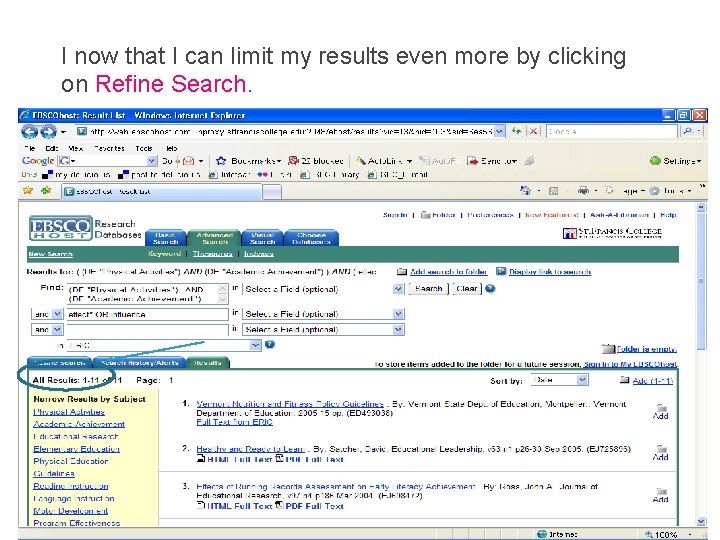
Task: Click the Add (1-11) link
Action: [x=652, y=381]
